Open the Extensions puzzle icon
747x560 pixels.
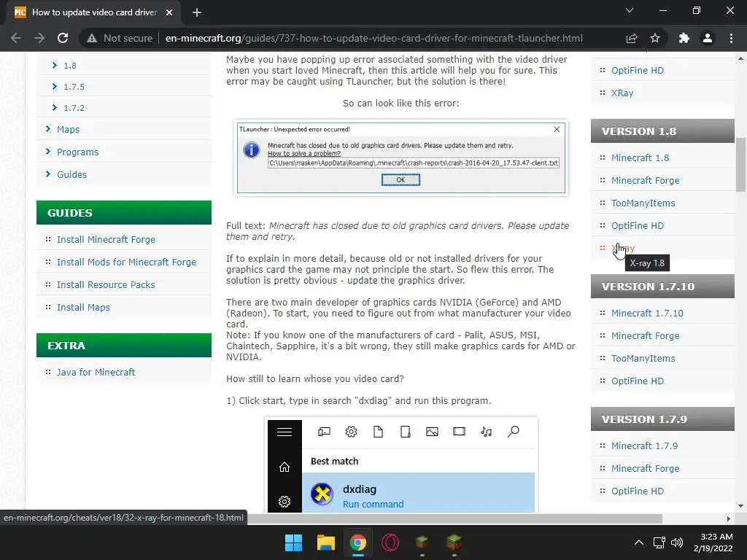684,38
